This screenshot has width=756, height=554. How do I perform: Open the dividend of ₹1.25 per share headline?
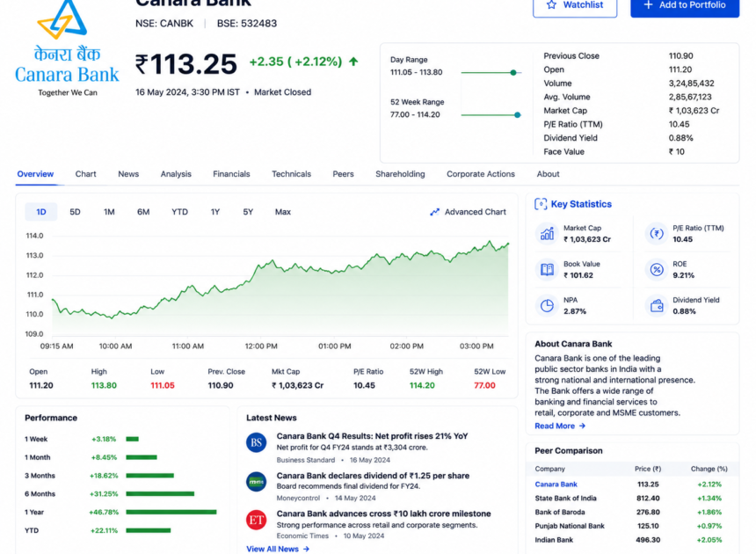373,476
